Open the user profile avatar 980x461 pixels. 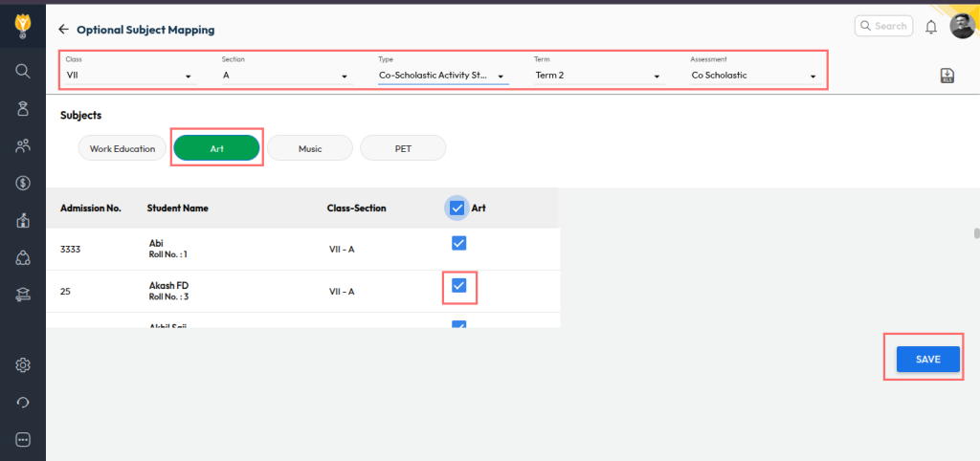962,27
